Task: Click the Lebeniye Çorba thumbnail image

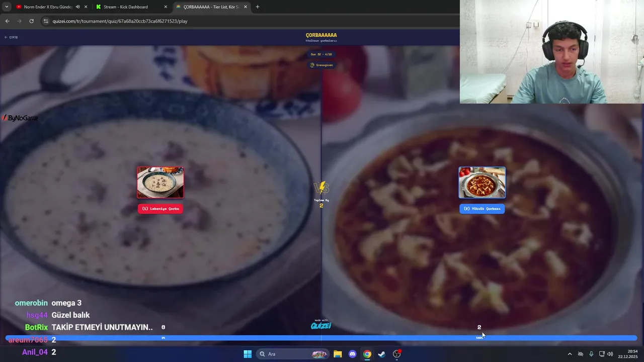Action: pyautogui.click(x=160, y=183)
